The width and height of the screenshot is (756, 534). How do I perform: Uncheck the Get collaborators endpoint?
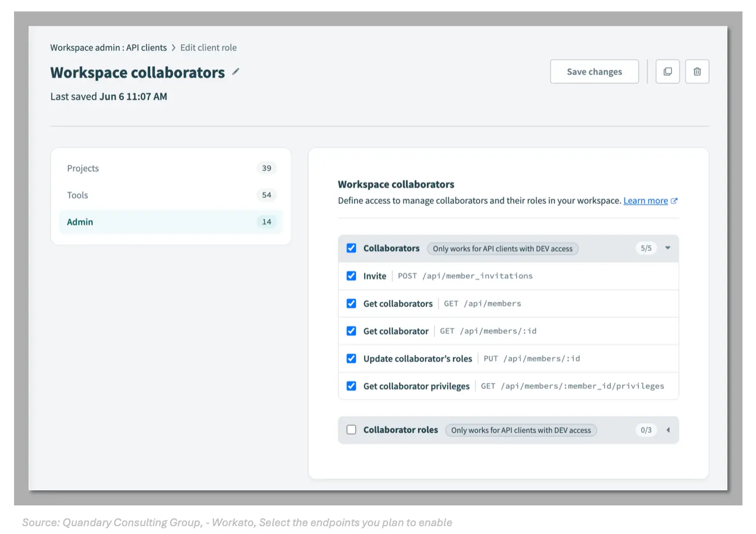[x=351, y=303]
